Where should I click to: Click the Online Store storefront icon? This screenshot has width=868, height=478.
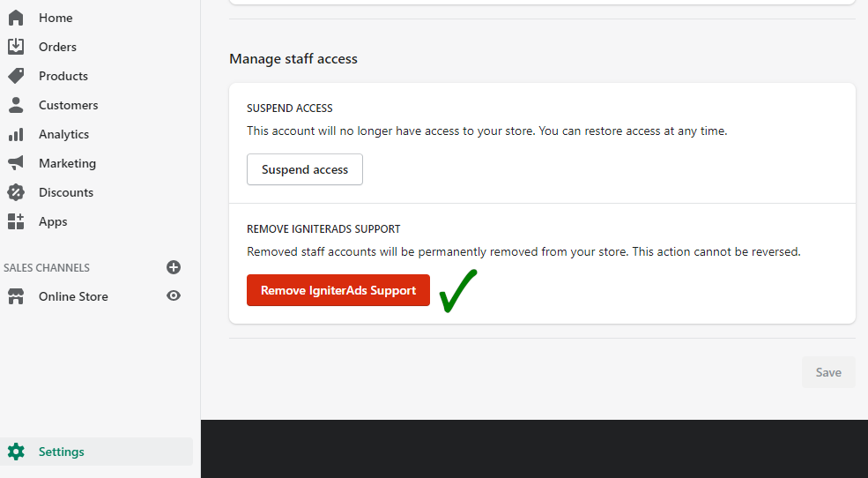point(16,296)
